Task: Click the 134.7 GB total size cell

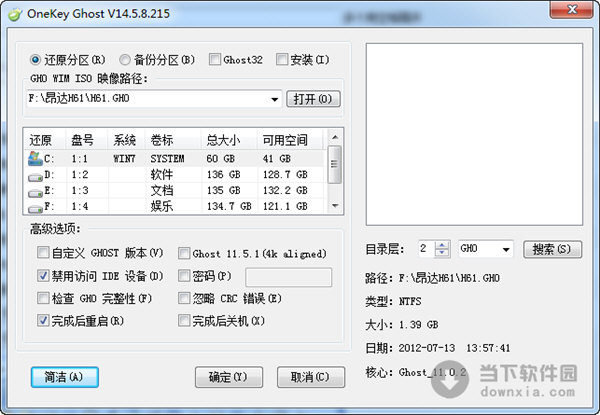Action: coord(229,207)
